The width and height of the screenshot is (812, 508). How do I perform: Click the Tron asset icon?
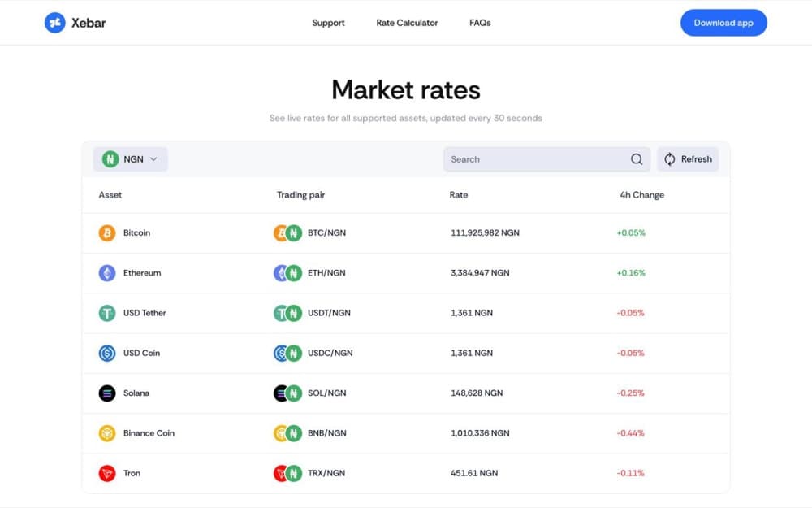(107, 473)
